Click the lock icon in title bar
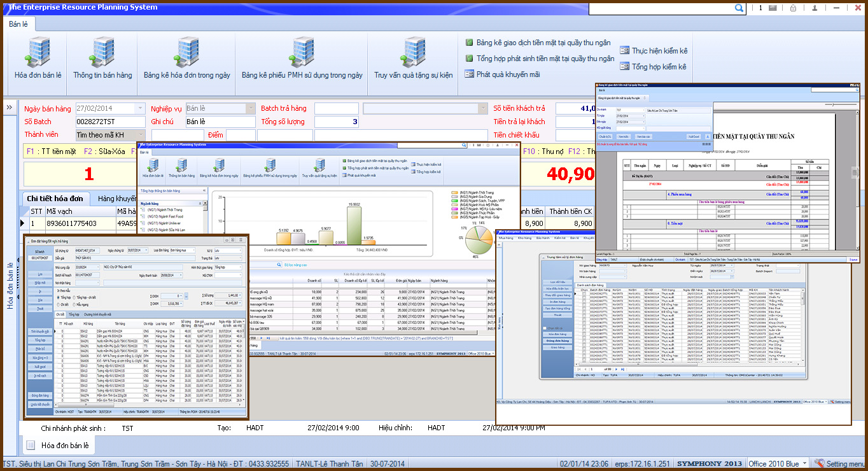 [793, 8]
